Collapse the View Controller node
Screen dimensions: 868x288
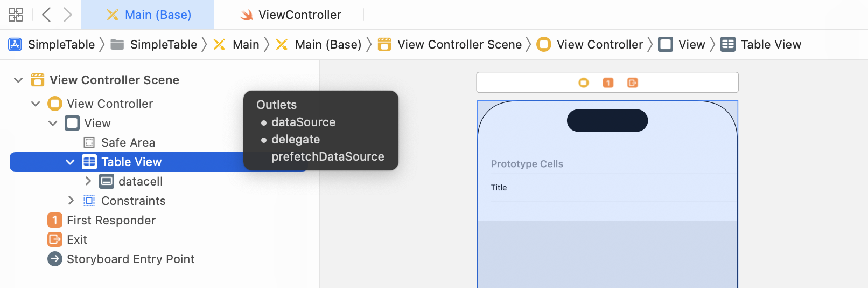pos(36,104)
